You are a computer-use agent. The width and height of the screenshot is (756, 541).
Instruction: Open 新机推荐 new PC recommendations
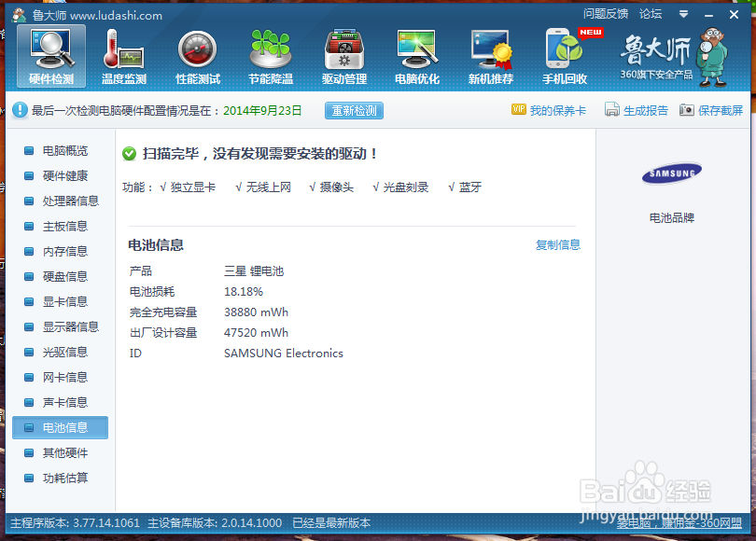(490, 56)
